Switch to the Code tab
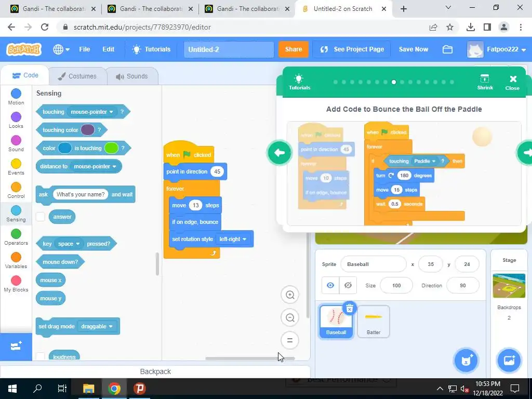This screenshot has height=399, width=532. pyautogui.click(x=25, y=75)
